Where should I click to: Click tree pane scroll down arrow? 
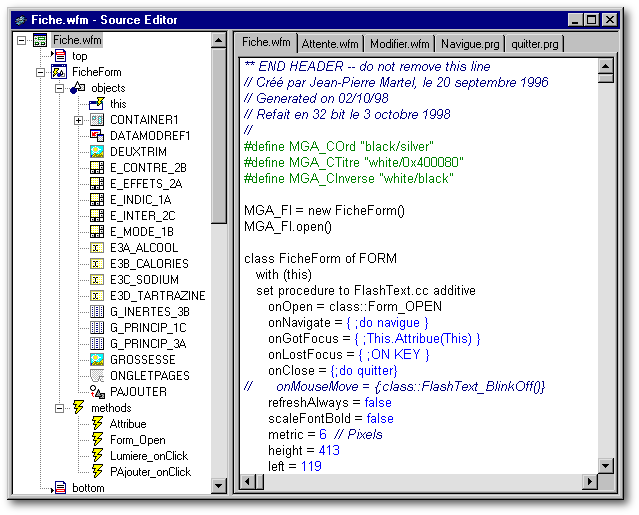(x=219, y=486)
